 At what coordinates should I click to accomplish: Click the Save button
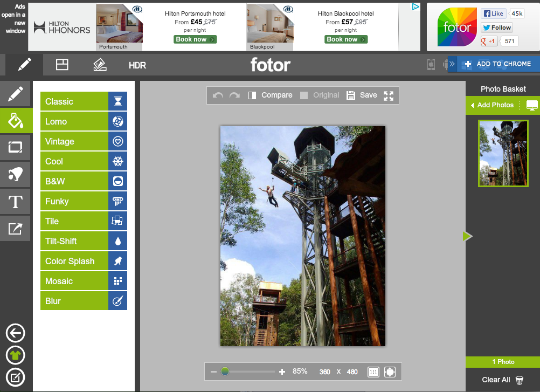click(x=362, y=95)
